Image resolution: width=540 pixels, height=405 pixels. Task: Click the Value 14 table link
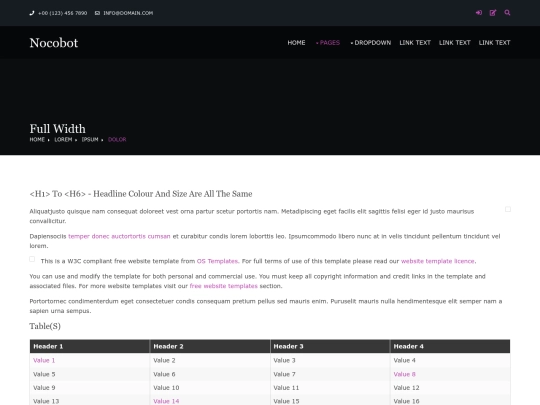pos(166,401)
